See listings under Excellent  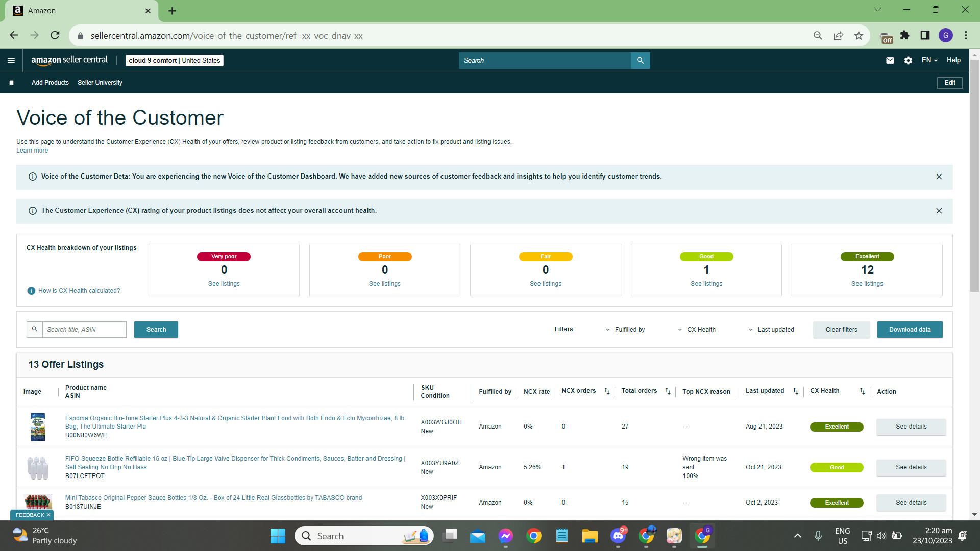(x=867, y=284)
